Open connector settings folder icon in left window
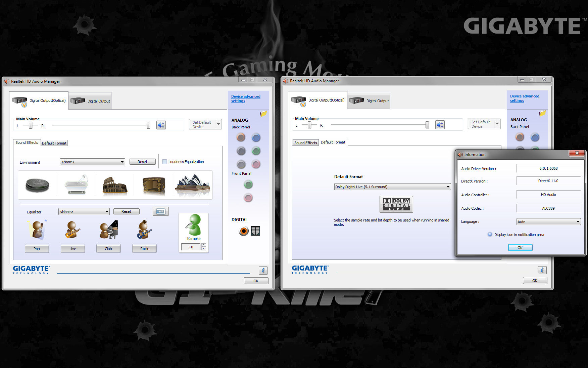 [x=264, y=114]
